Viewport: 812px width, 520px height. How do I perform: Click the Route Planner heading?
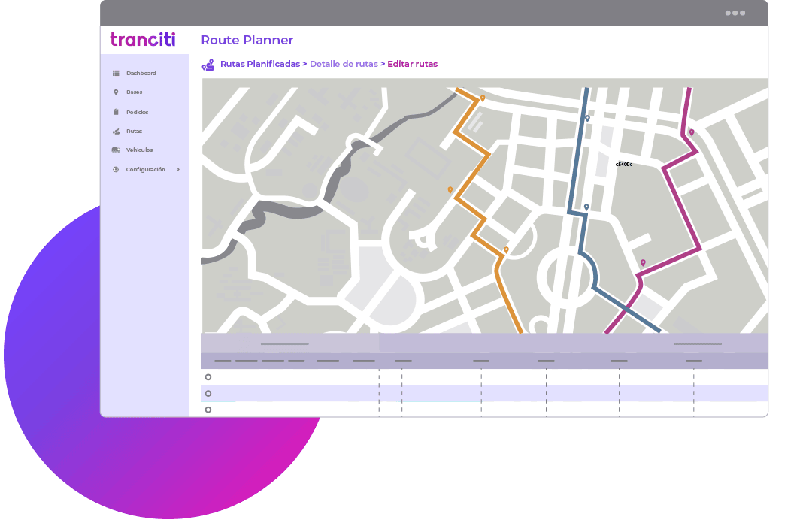[247, 41]
